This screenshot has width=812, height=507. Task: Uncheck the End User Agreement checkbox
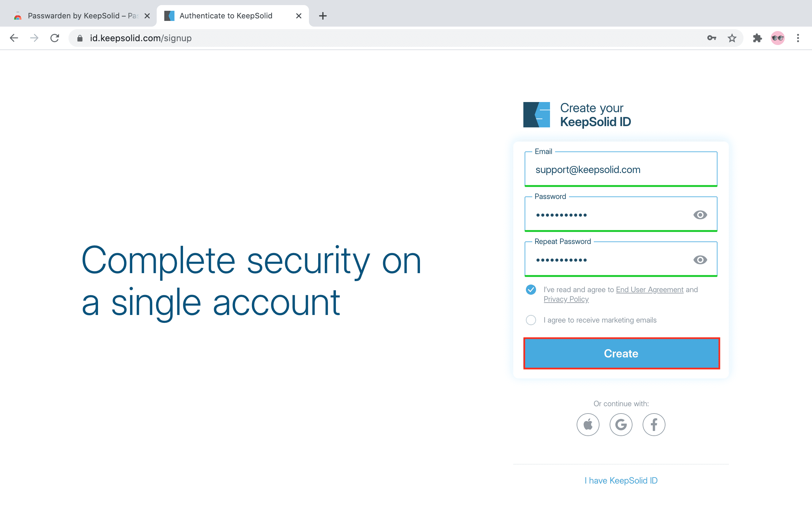pyautogui.click(x=531, y=290)
